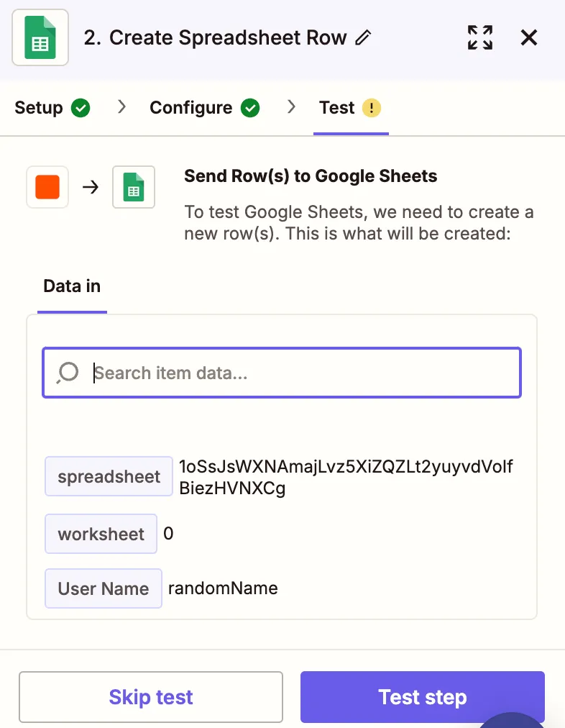Click the spreadsheet ID value 1oSsJsWXNAmaj…
The height and width of the screenshot is (728, 565).
coord(346,477)
